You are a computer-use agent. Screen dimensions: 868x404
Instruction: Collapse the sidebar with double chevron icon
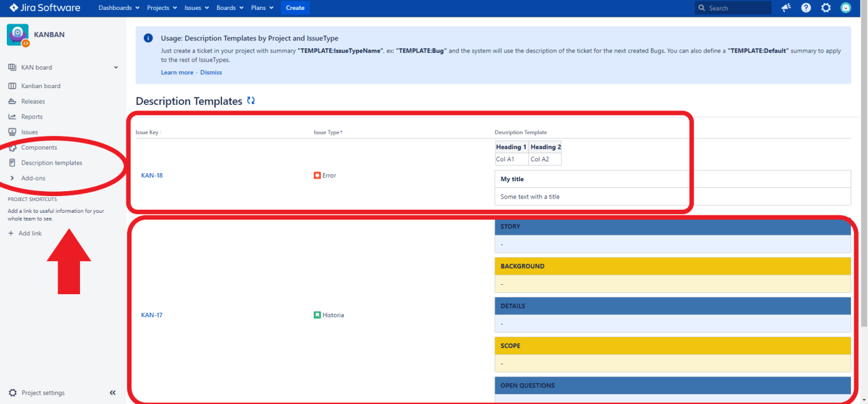(113, 393)
